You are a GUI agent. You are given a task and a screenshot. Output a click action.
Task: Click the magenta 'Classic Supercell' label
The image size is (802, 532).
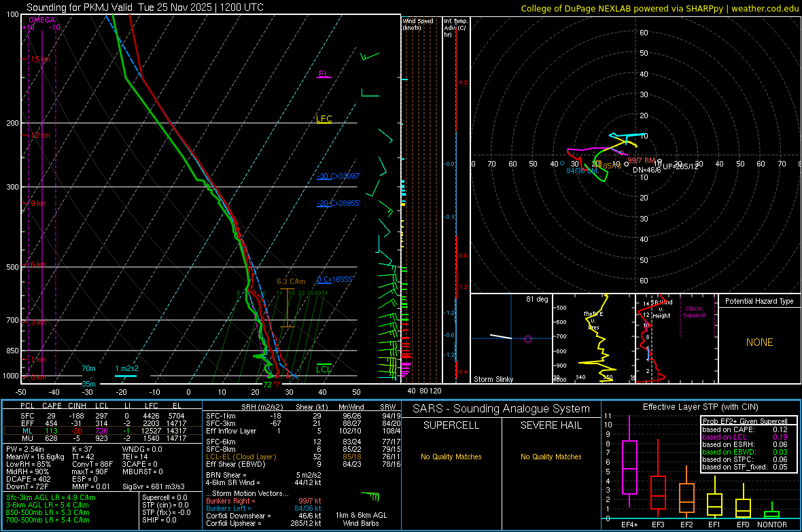point(694,312)
